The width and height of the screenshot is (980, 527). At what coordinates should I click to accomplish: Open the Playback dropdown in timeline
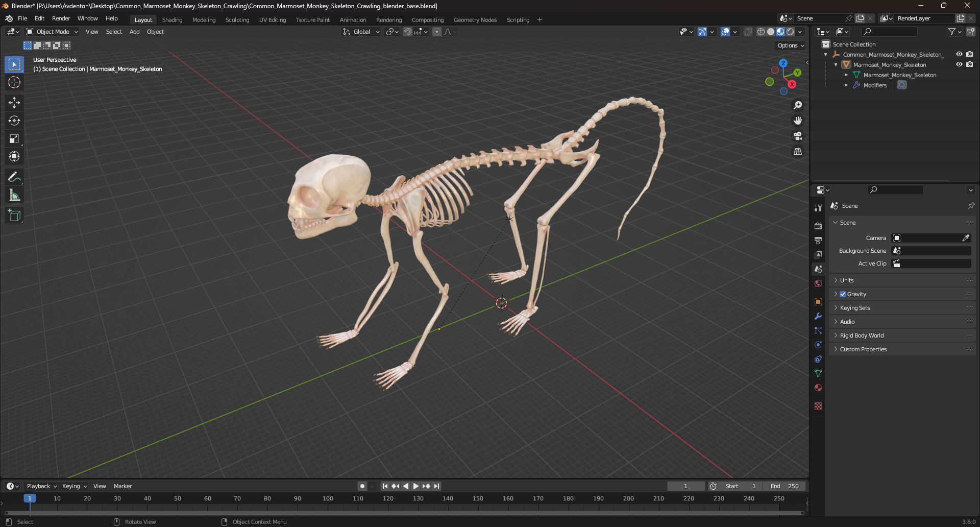tap(41, 486)
